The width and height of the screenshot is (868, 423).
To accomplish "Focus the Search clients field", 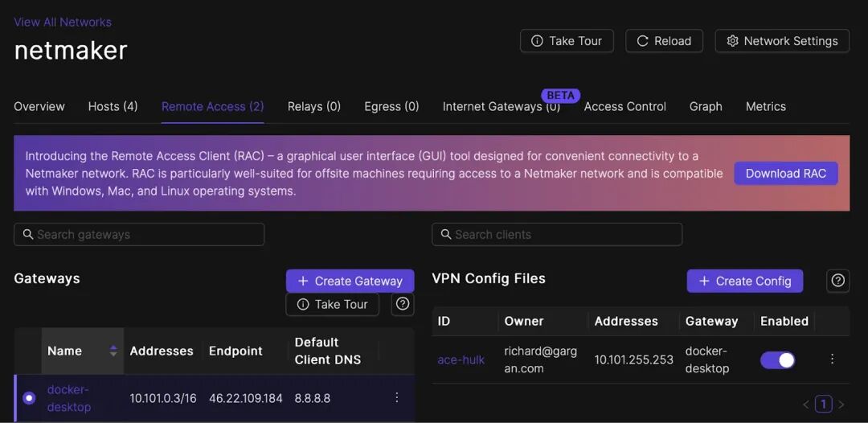I will [557, 234].
